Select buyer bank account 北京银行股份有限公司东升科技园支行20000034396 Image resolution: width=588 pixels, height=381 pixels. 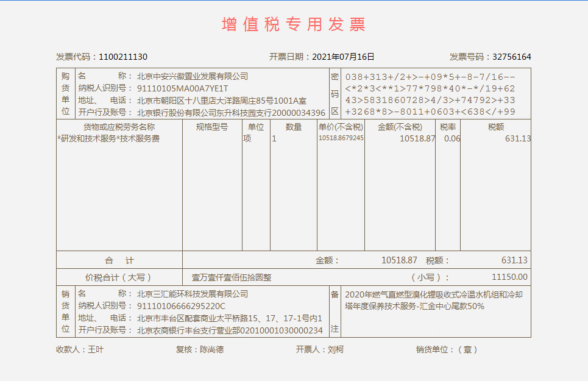point(231,113)
